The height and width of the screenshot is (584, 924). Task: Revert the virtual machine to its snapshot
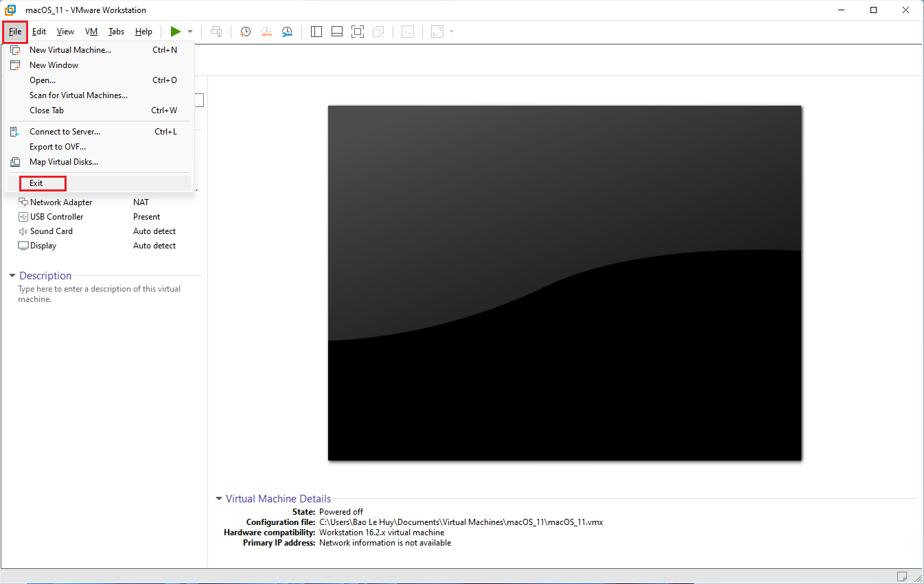266,32
